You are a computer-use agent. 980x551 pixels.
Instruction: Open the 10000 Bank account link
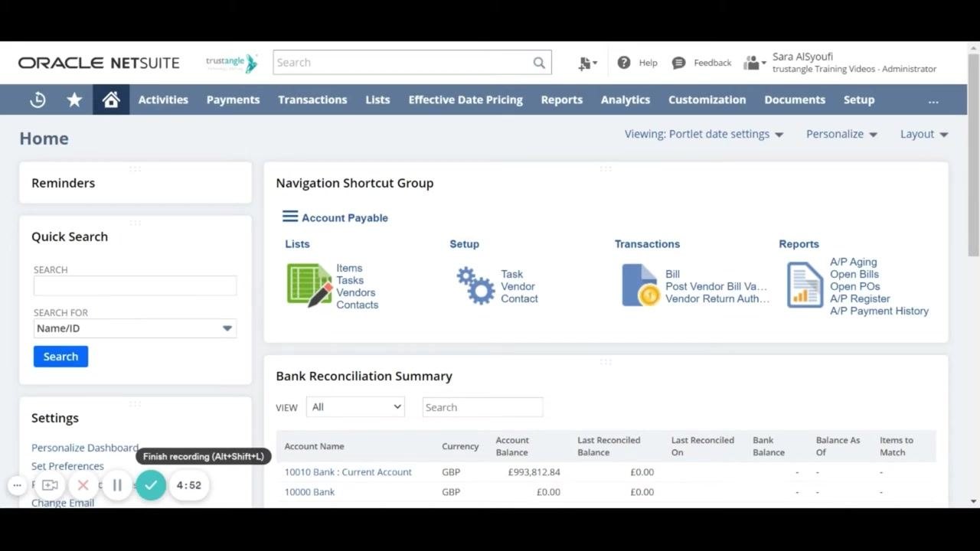pos(309,492)
